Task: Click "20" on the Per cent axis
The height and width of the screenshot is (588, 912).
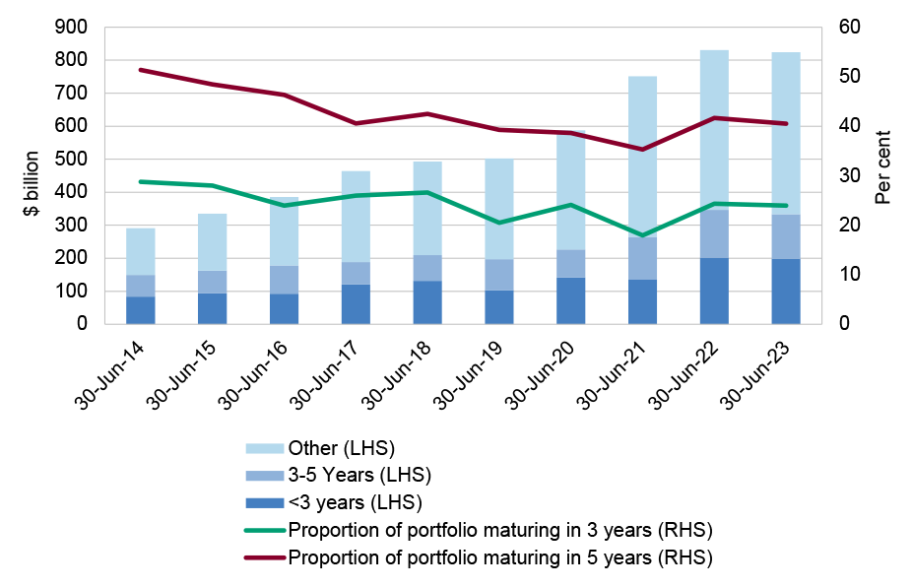Action: pyautogui.click(x=850, y=225)
